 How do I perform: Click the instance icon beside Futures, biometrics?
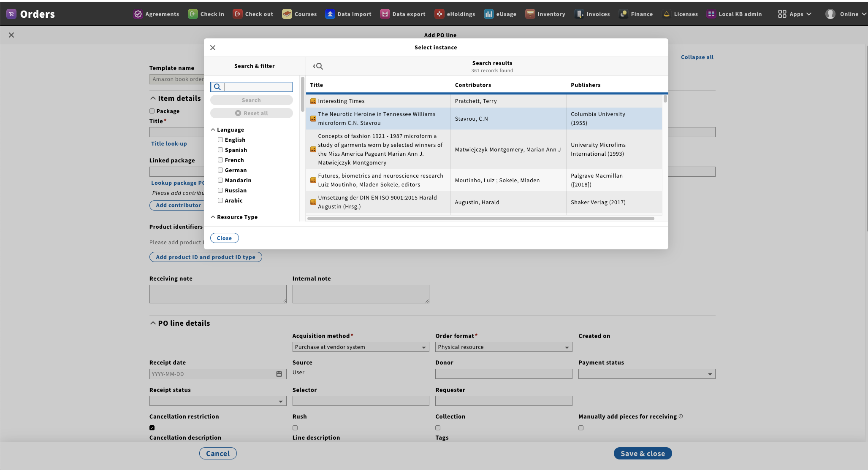[313, 180]
